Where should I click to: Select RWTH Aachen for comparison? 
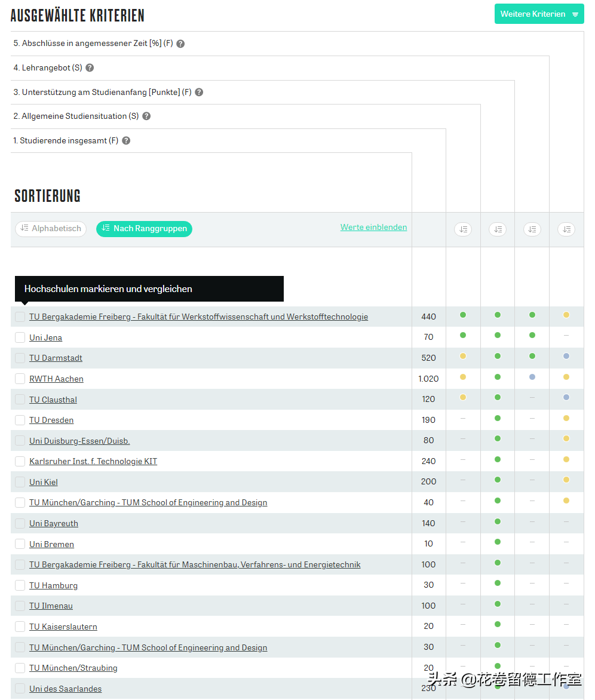click(x=20, y=379)
